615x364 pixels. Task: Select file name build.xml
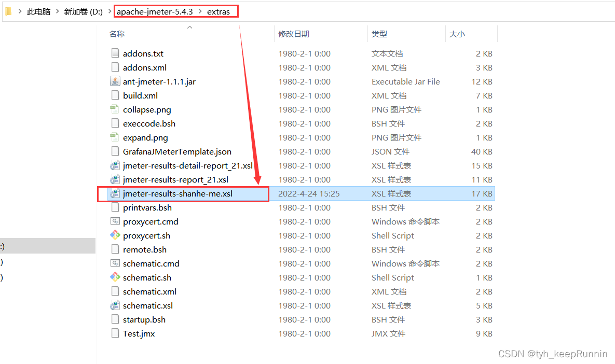click(x=141, y=95)
